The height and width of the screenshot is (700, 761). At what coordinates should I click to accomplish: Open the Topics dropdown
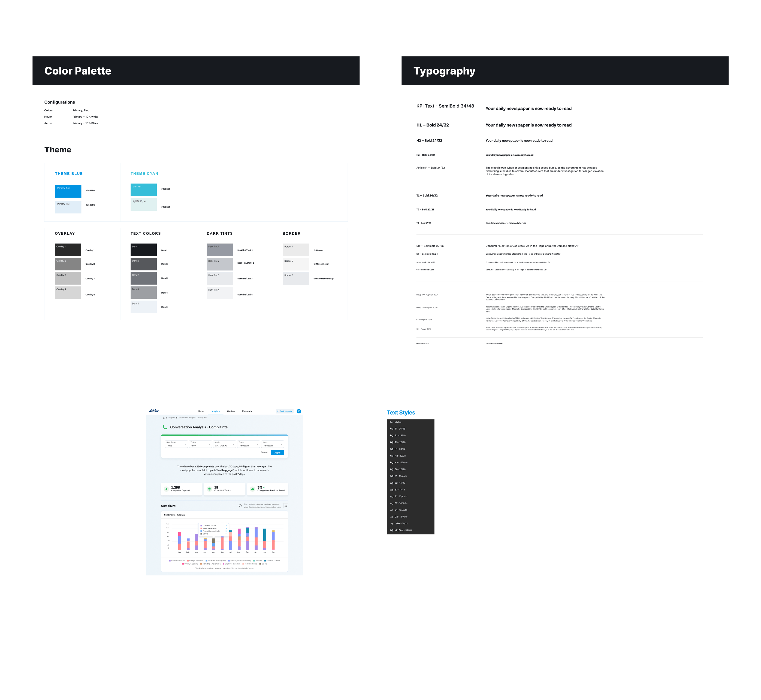click(200, 444)
